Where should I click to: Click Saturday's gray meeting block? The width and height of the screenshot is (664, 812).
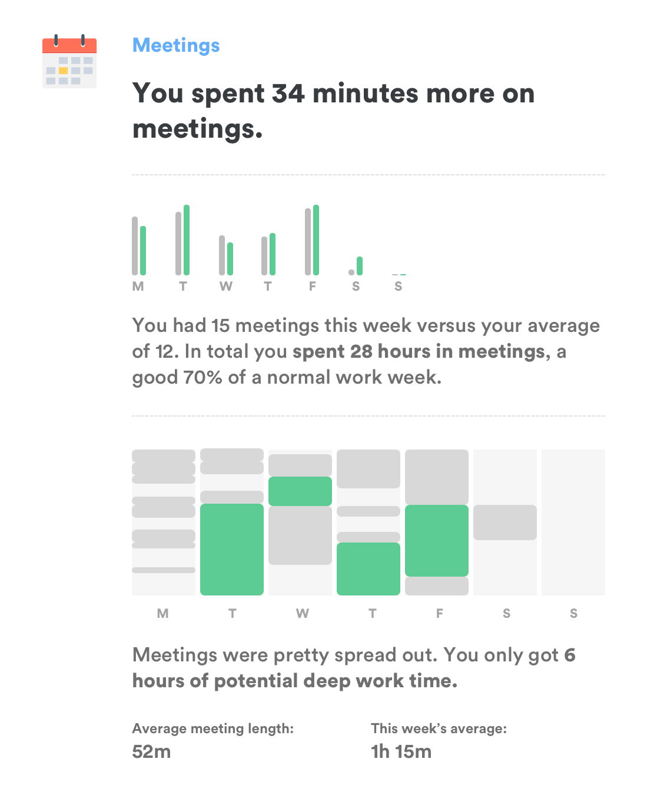point(505,523)
